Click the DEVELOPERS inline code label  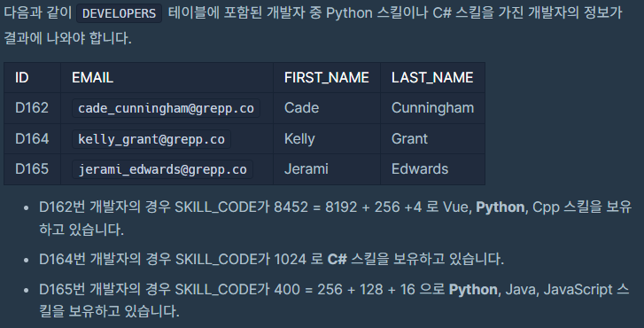pyautogui.click(x=119, y=13)
